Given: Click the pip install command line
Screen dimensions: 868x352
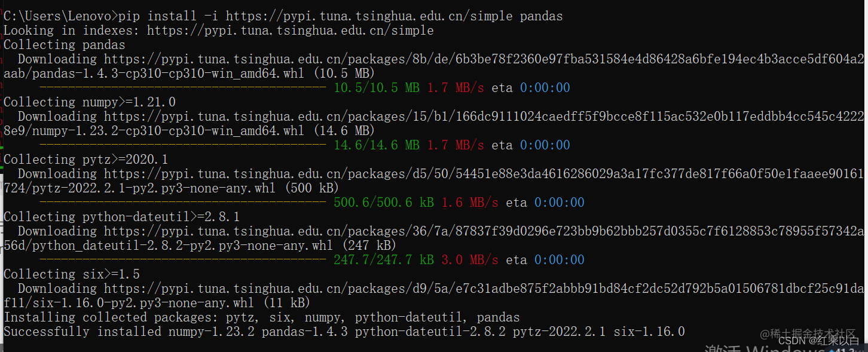Looking at the screenshot, I should (283, 16).
